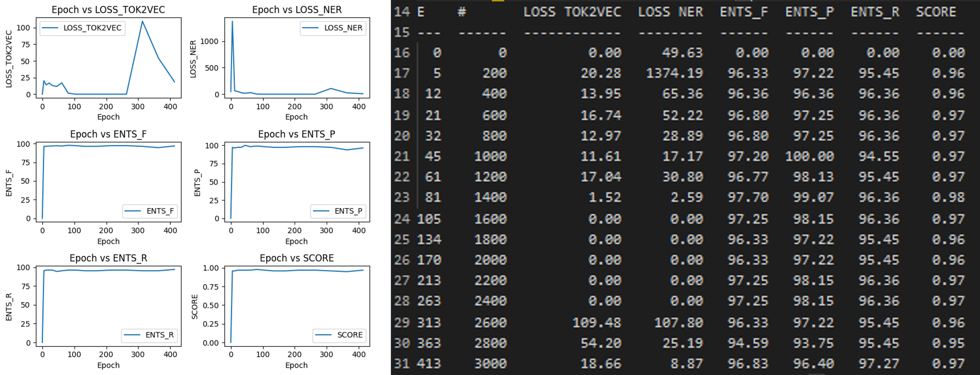Click the 'Epoch vs SCORE' plot title
980x375 pixels.
(x=297, y=258)
